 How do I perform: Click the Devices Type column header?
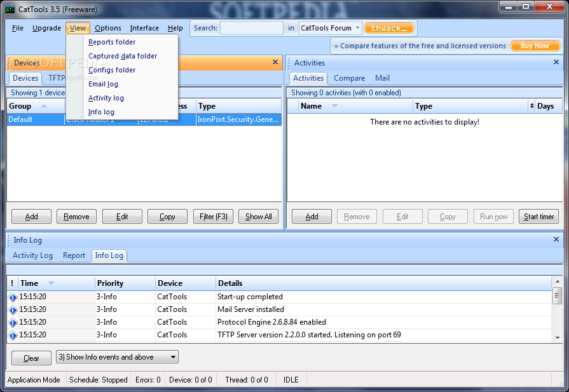[x=238, y=106]
